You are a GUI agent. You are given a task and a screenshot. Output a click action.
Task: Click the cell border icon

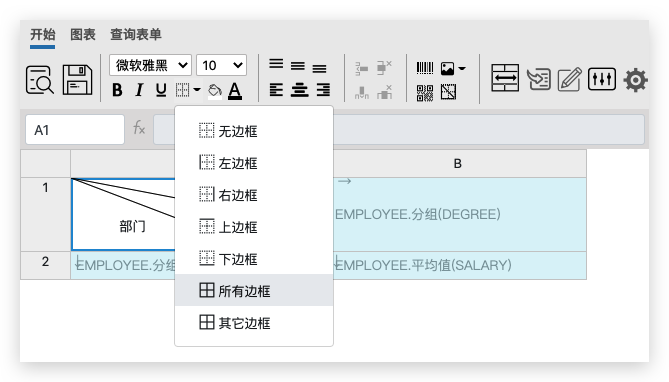(x=182, y=90)
